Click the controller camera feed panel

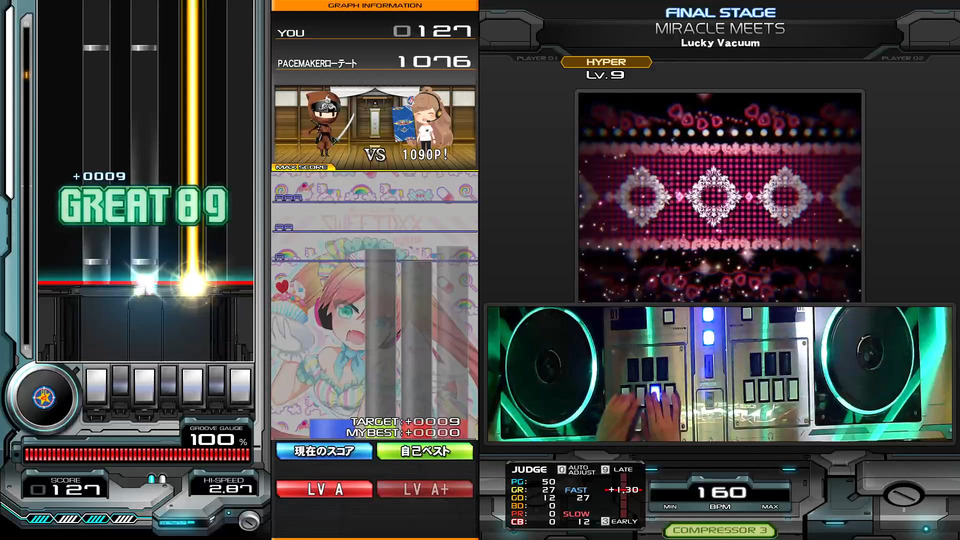(x=719, y=373)
